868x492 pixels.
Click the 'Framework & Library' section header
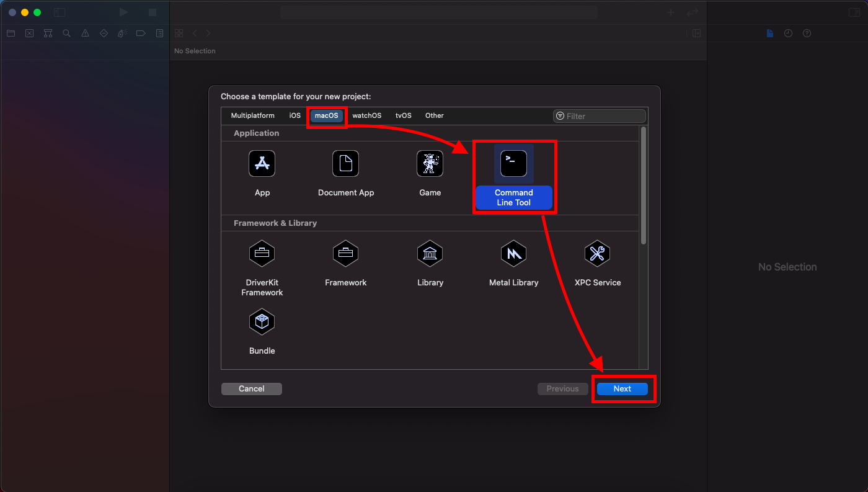pyautogui.click(x=275, y=223)
